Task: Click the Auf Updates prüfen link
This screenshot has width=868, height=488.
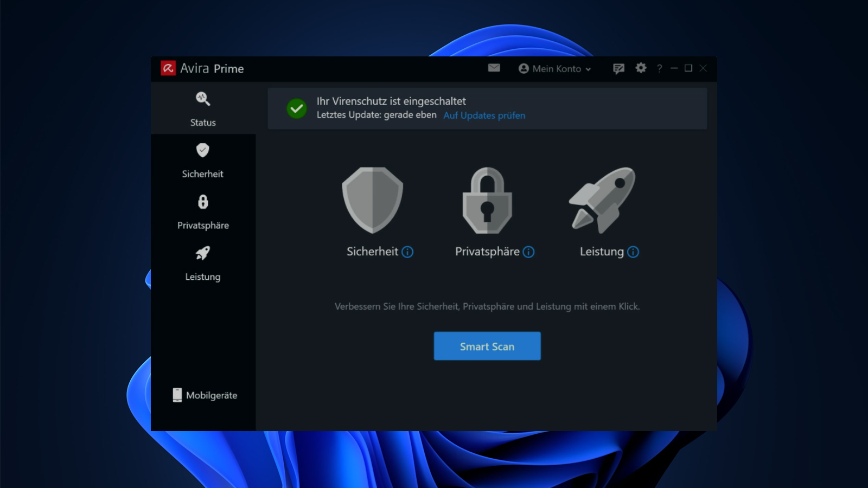Action: tap(484, 115)
